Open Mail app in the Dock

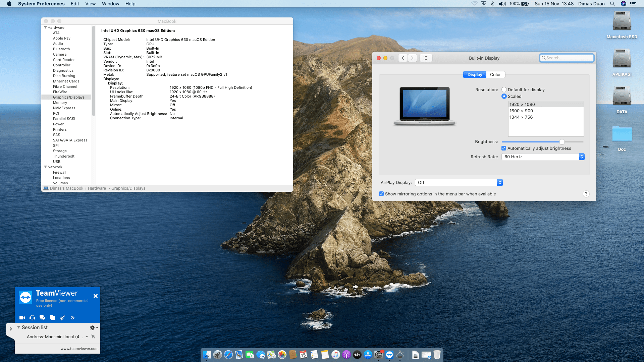(x=239, y=355)
